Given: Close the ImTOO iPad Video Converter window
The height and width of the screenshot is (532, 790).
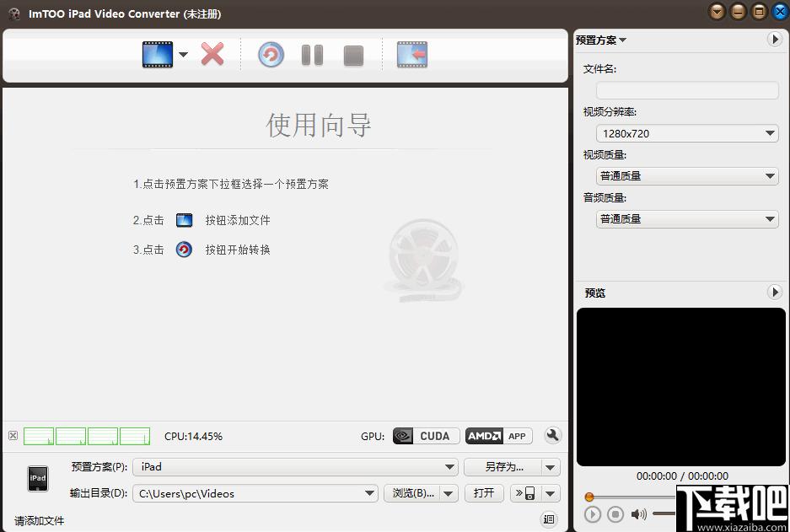Looking at the screenshot, I should pos(780,12).
